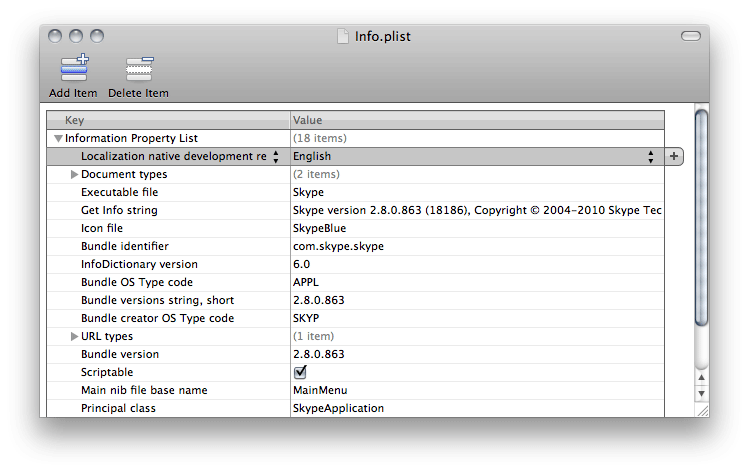Click the Info.plist window title text
This screenshot has width=749, height=472.
[x=383, y=36]
